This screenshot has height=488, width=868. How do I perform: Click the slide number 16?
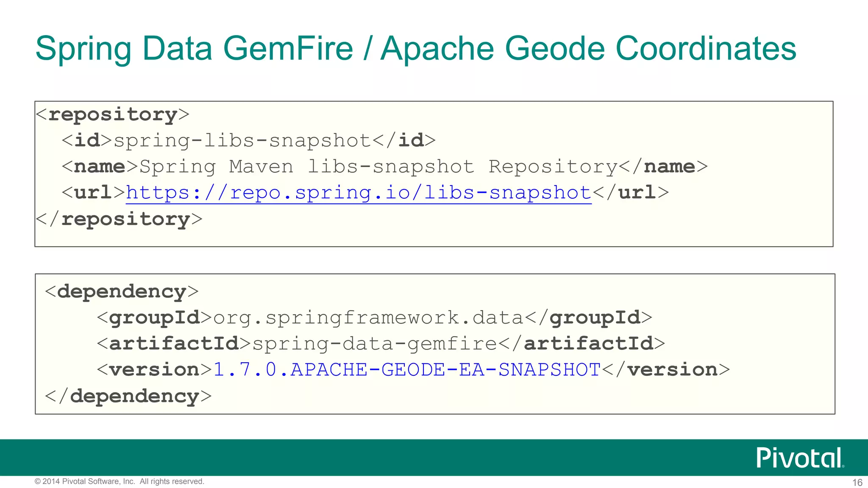click(x=857, y=482)
